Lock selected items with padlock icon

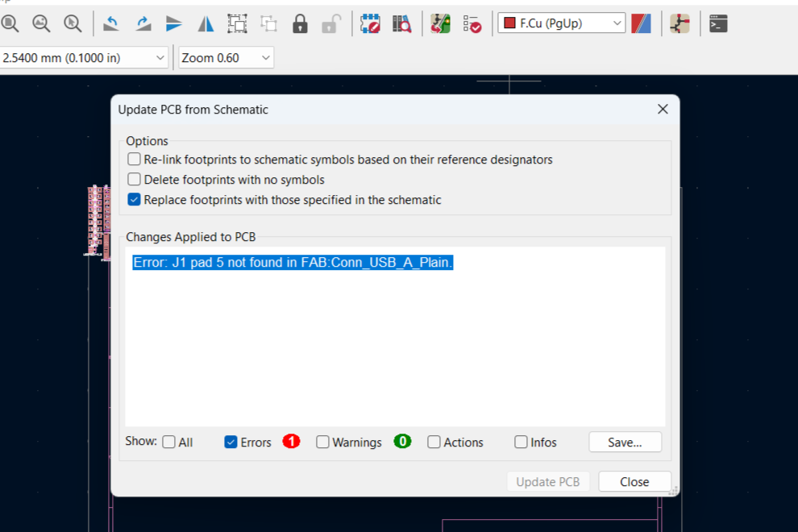(301, 23)
